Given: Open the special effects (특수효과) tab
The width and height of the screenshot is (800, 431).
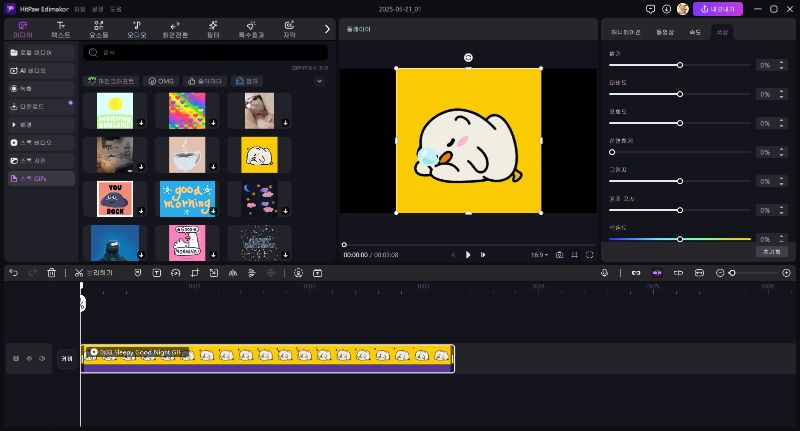Looking at the screenshot, I should [x=251, y=30].
